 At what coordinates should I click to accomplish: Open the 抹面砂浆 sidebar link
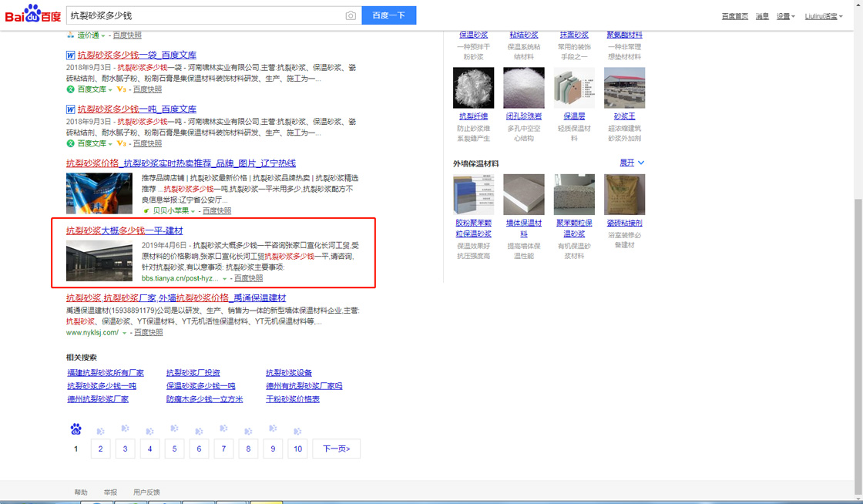(574, 35)
